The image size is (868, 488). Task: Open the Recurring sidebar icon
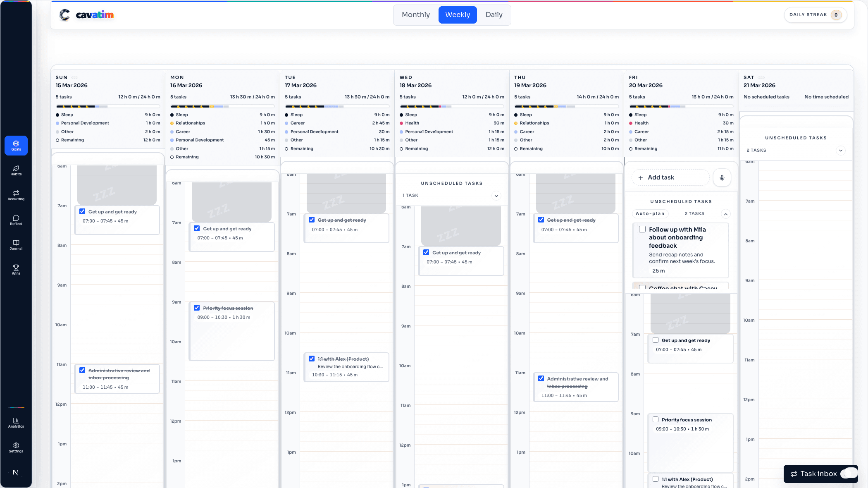click(16, 195)
